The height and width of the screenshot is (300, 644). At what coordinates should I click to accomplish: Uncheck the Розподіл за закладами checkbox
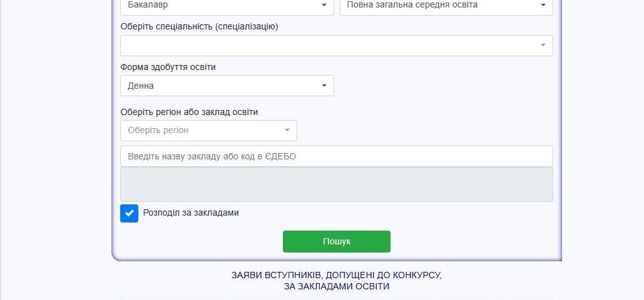pos(130,213)
